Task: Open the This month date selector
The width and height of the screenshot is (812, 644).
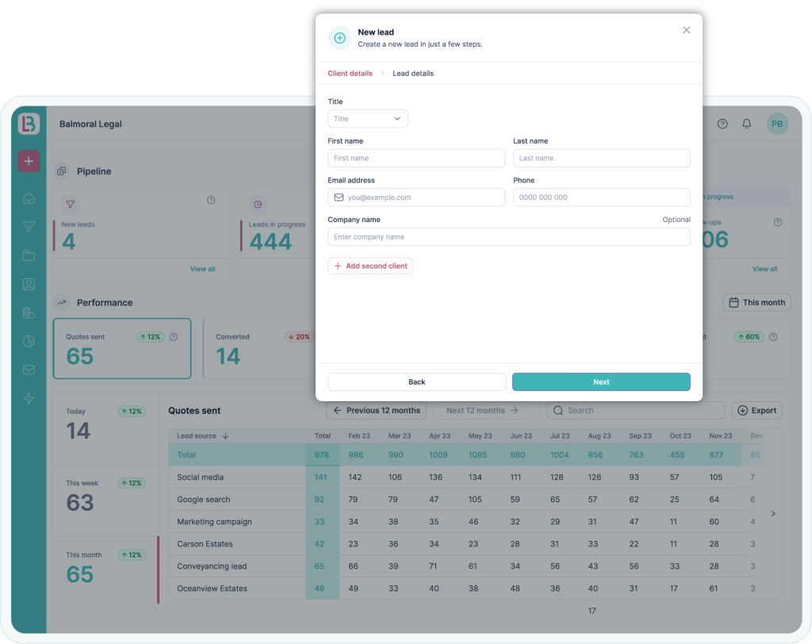Action: click(x=756, y=302)
